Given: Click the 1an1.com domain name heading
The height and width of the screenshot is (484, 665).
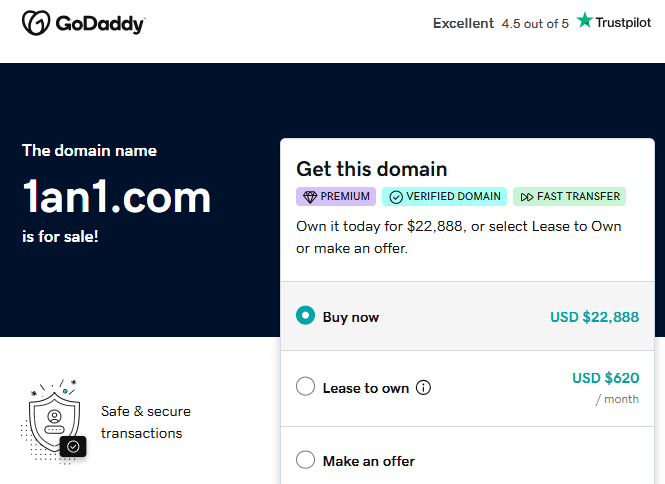Looking at the screenshot, I should coord(117,196).
